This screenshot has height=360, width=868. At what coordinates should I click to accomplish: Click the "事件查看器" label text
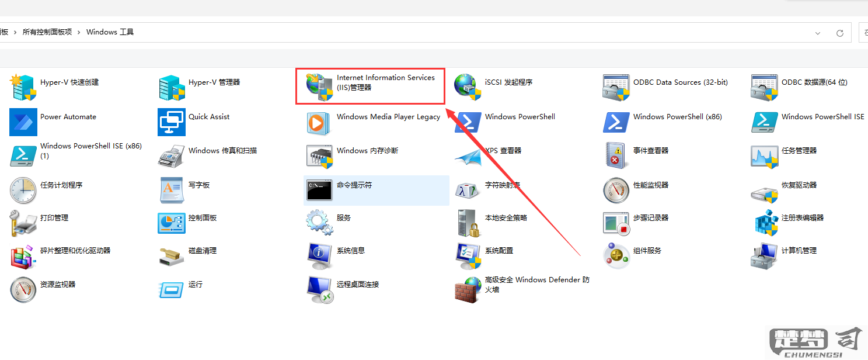651,151
